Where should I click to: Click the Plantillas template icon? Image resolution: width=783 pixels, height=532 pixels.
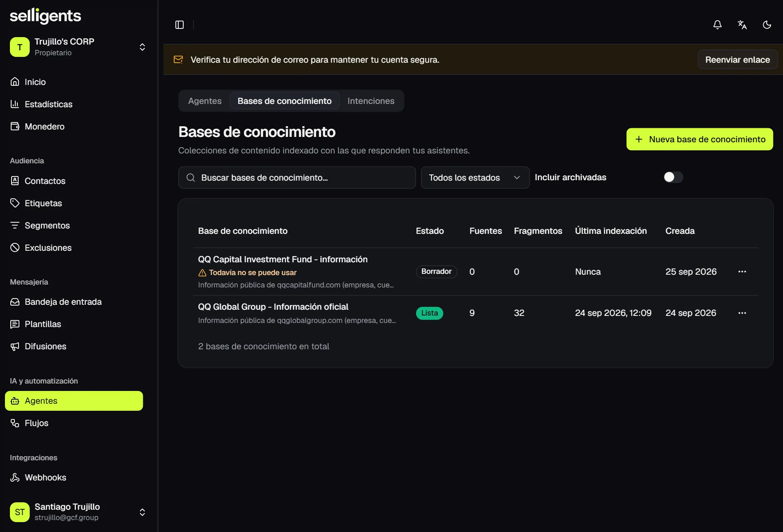click(15, 324)
